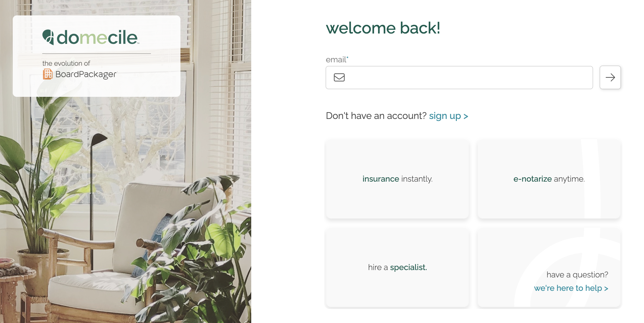644x323 pixels.
Task: Click the evolution of tagline text
Action: pos(66,63)
